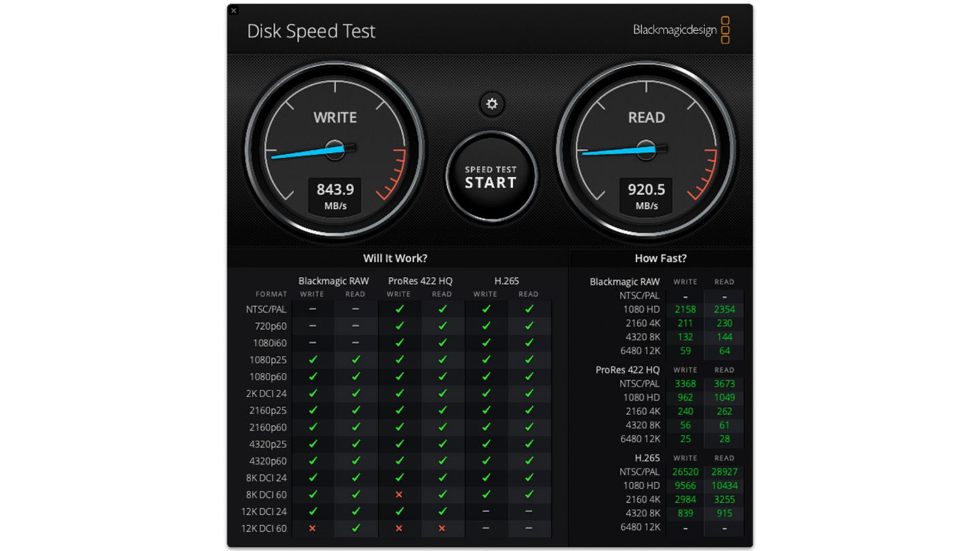Click the 4320p60 format row label

(267, 461)
